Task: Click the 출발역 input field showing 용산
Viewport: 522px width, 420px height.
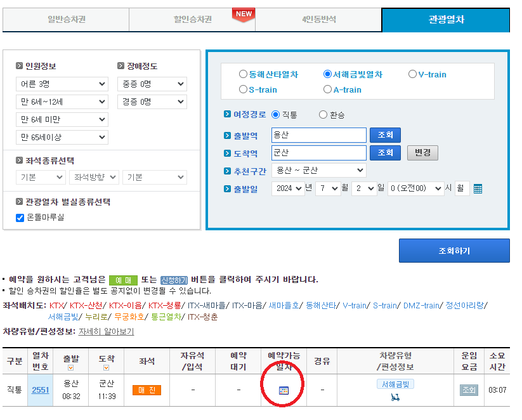Action: pyautogui.click(x=318, y=135)
